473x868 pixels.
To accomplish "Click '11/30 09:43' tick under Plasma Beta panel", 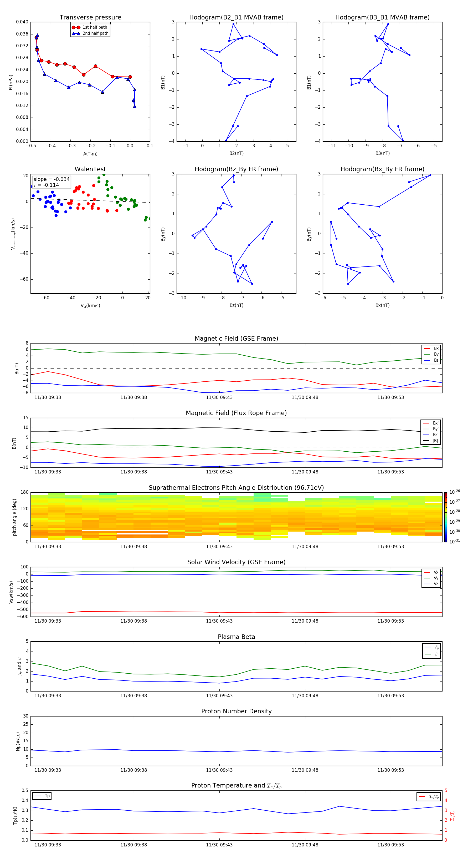I will [x=219, y=696].
